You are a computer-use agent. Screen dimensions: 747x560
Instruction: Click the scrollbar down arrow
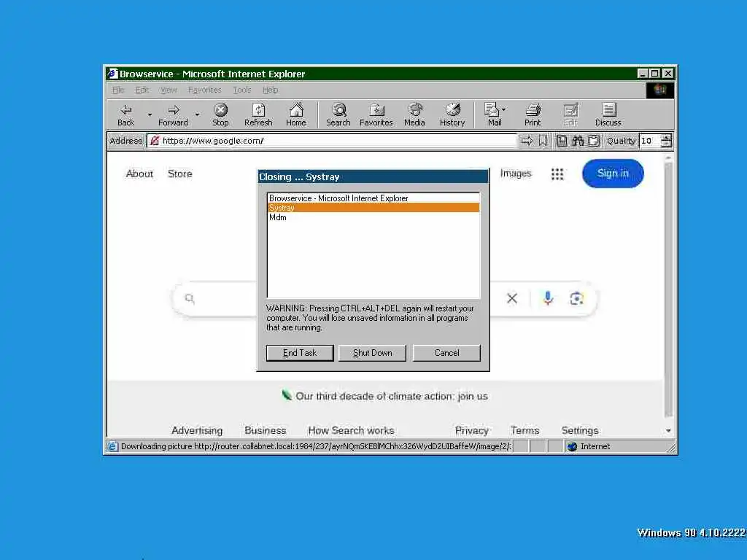(x=668, y=431)
